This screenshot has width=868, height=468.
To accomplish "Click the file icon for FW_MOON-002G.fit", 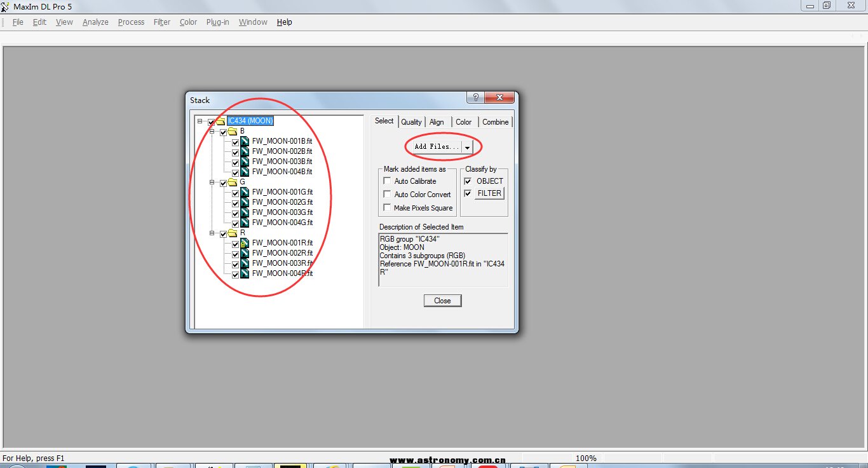I will [245, 202].
